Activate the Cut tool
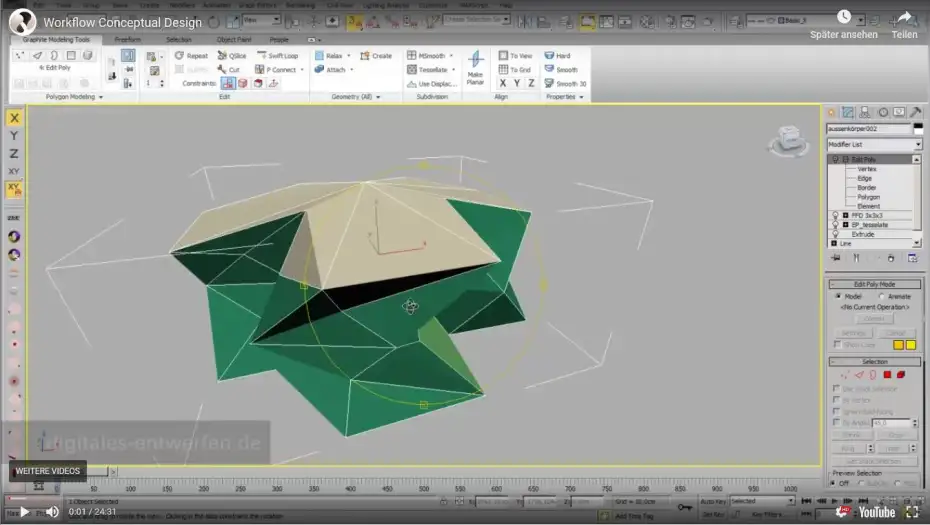The height and width of the screenshot is (525, 930). (229, 69)
